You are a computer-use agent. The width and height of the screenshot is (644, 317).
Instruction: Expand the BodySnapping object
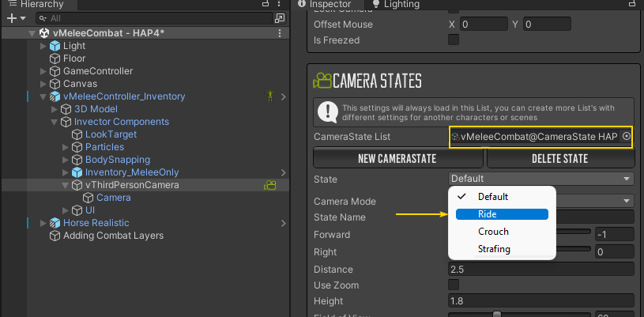pyautogui.click(x=66, y=160)
